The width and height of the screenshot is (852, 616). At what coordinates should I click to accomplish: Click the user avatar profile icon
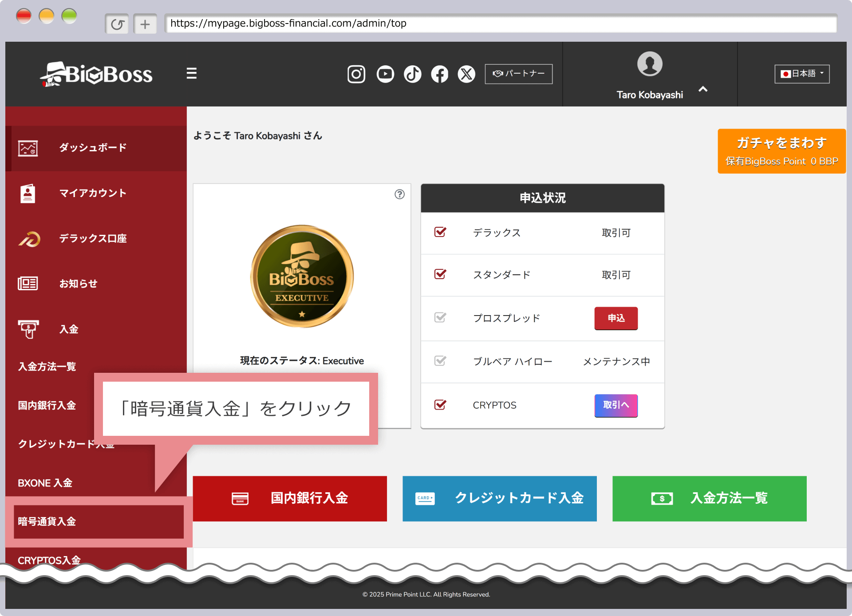pyautogui.click(x=649, y=64)
